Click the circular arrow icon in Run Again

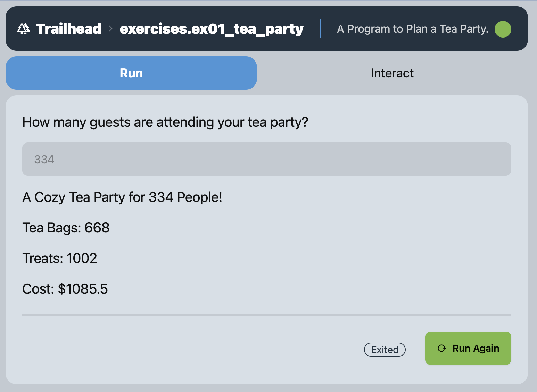click(x=441, y=348)
